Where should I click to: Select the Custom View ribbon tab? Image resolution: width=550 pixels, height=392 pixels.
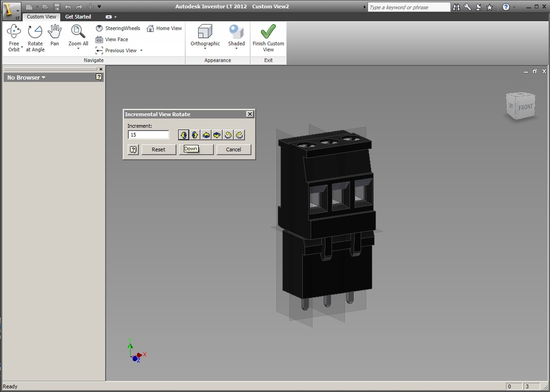pos(41,17)
